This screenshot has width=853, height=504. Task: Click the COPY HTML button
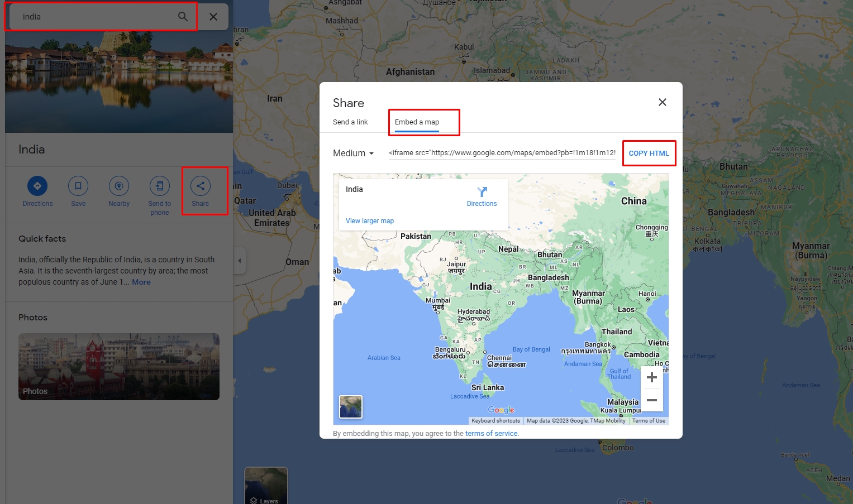click(x=649, y=153)
